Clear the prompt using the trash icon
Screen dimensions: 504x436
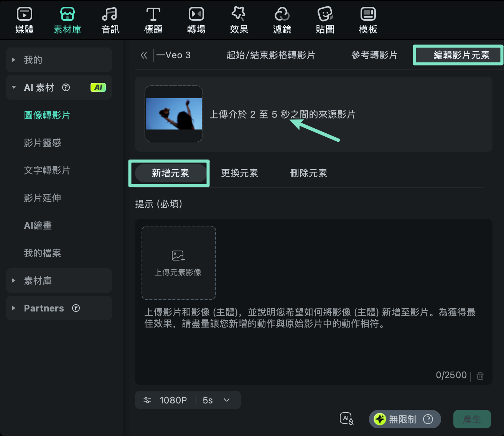pyautogui.click(x=480, y=375)
